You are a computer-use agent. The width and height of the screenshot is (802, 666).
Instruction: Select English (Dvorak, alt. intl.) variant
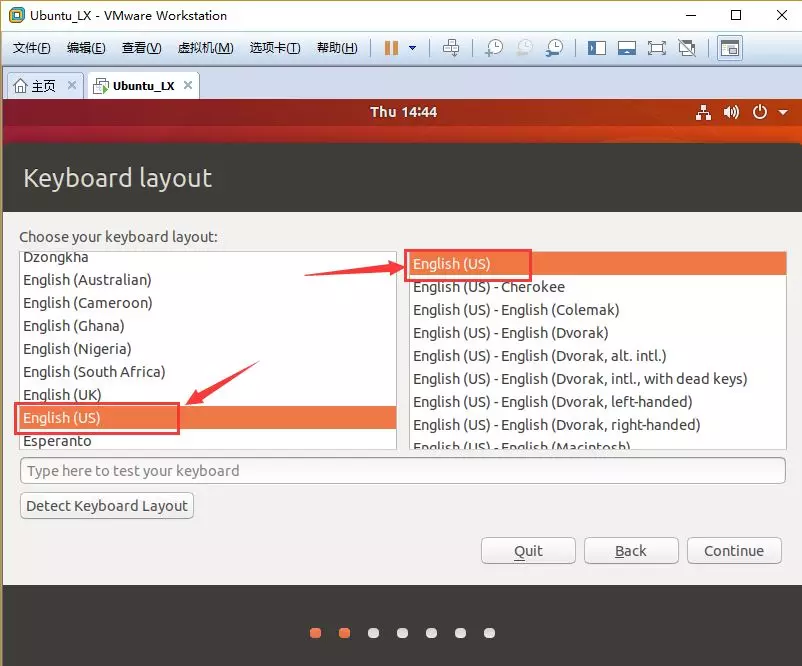coord(598,356)
